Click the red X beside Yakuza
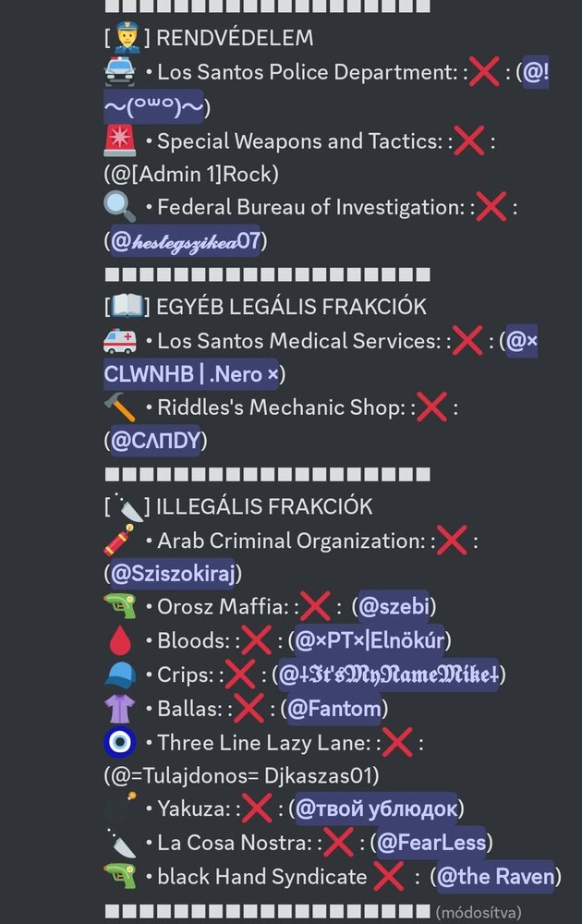Image resolution: width=582 pixels, height=924 pixels. tap(258, 808)
